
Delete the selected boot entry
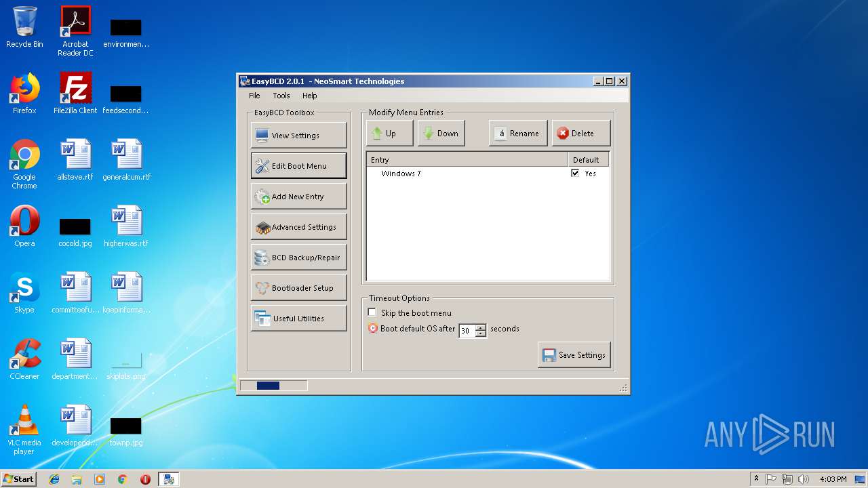click(581, 134)
